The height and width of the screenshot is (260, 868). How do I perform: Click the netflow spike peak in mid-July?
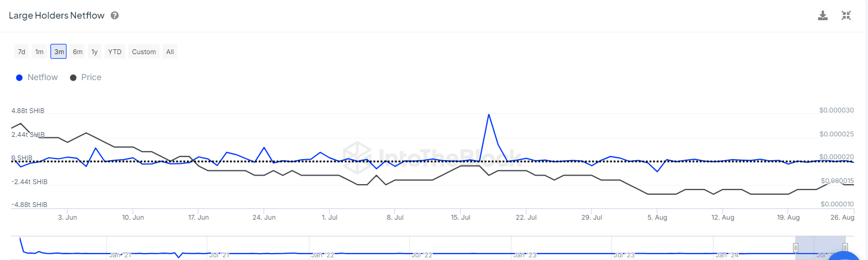[x=489, y=115]
